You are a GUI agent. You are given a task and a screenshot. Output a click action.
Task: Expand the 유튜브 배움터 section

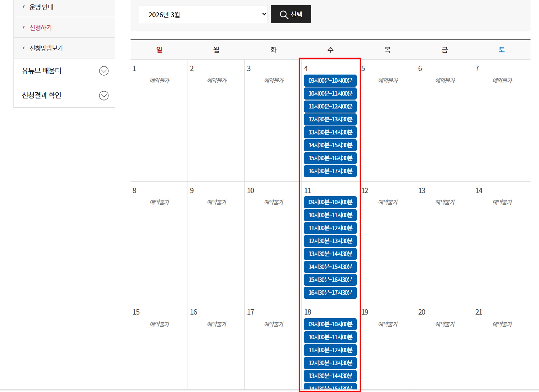click(x=42, y=71)
